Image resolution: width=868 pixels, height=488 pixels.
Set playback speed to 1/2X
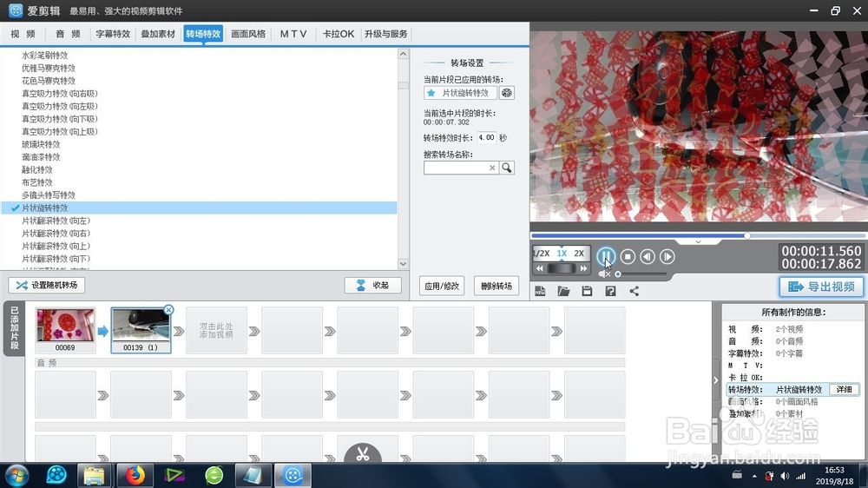542,254
